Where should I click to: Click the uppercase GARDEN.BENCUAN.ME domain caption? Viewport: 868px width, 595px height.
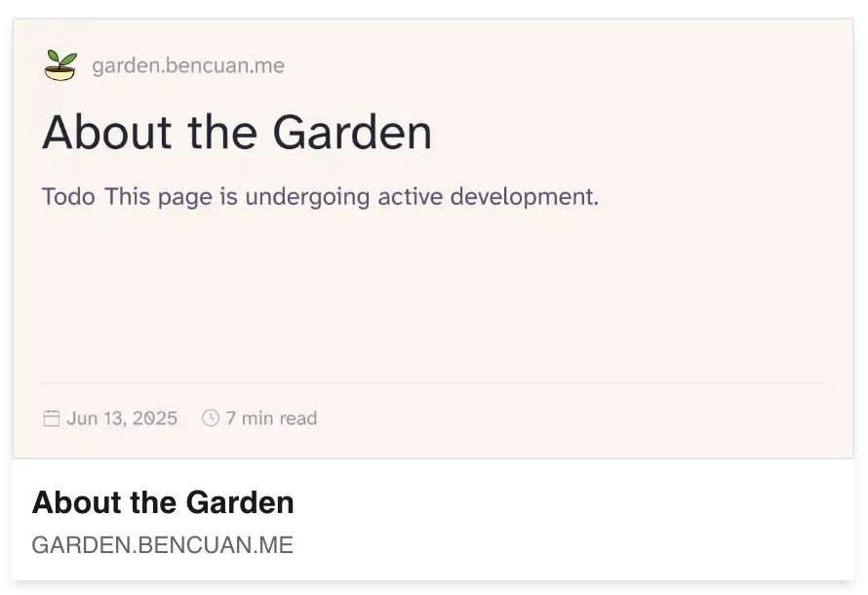pos(163,545)
